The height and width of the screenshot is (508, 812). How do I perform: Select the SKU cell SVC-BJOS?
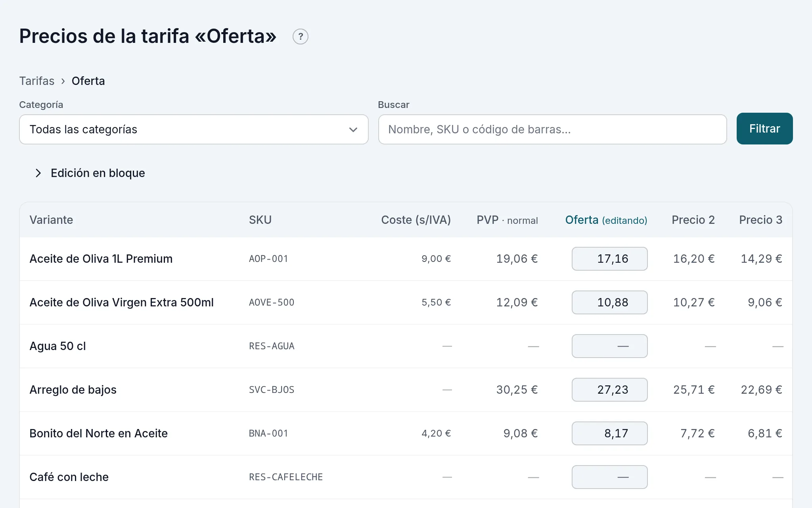(x=272, y=390)
